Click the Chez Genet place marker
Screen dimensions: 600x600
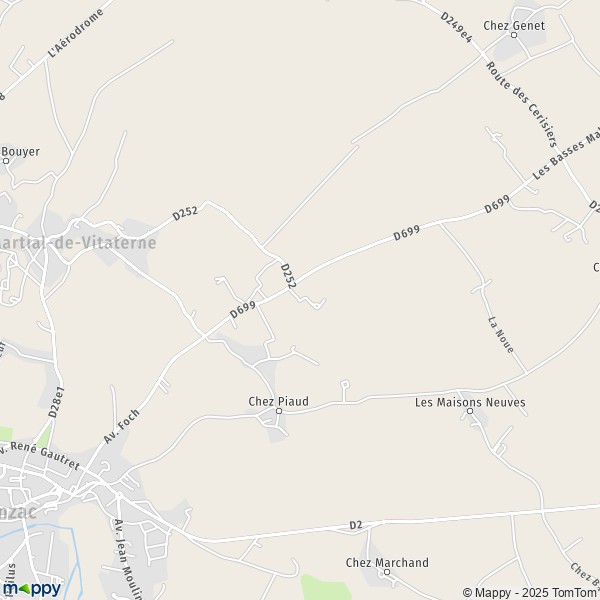coord(514,35)
